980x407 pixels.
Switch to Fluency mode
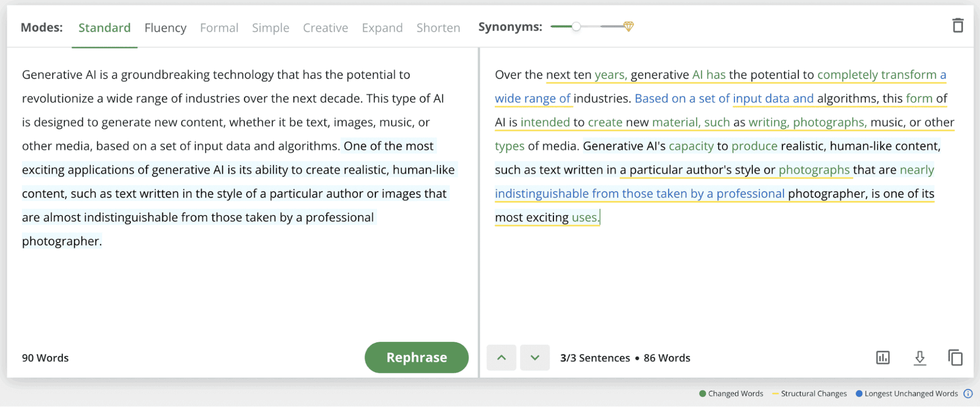[165, 28]
